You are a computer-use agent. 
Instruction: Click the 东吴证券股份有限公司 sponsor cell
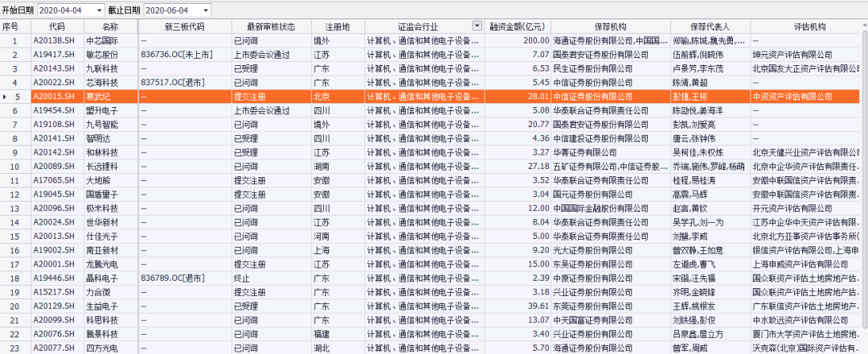[x=611, y=264]
